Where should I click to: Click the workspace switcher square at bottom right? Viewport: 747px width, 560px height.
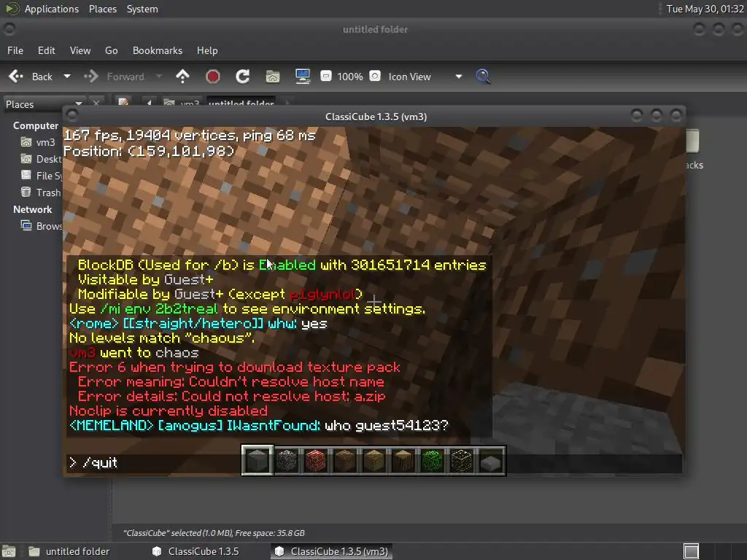pos(692,551)
